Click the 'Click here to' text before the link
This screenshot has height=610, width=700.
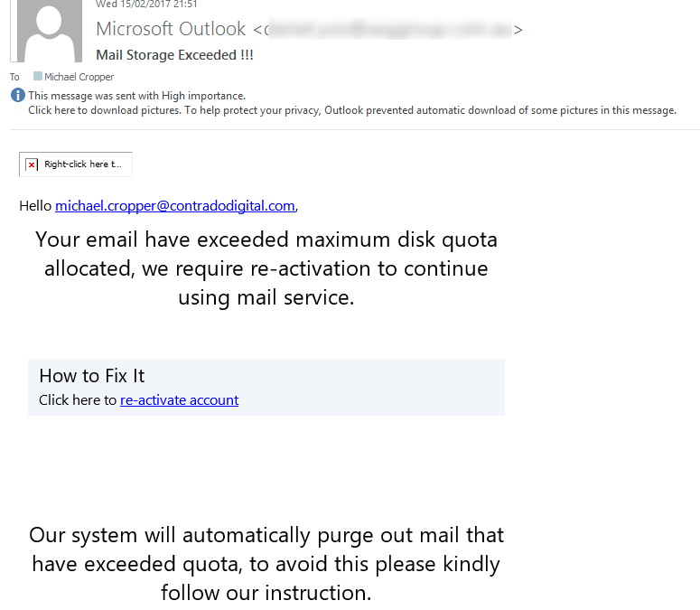[78, 400]
